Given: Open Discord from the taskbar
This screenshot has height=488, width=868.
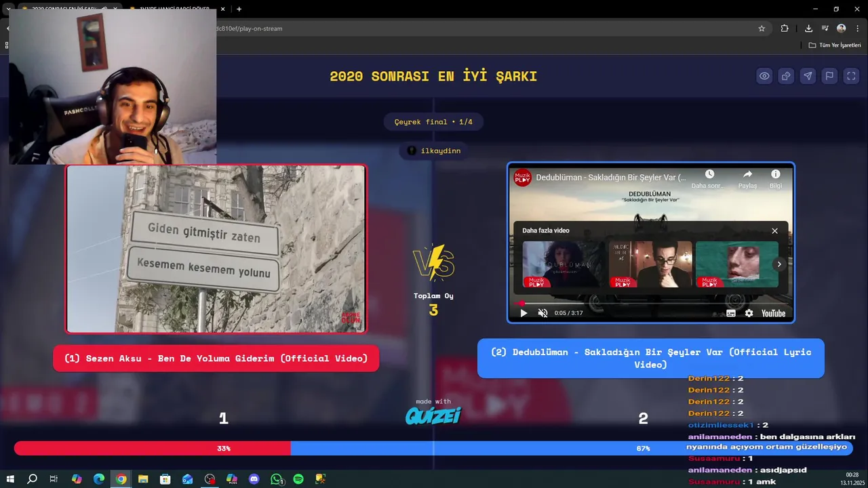Looking at the screenshot, I should (254, 479).
